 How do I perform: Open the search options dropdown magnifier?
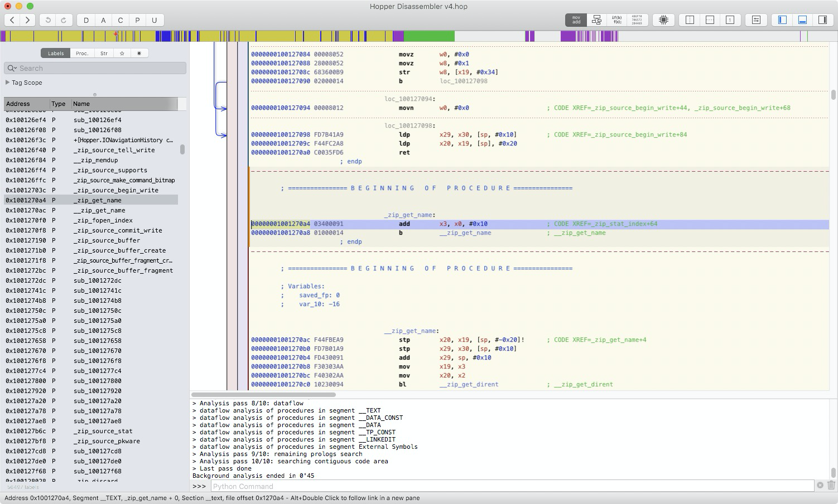click(12, 68)
